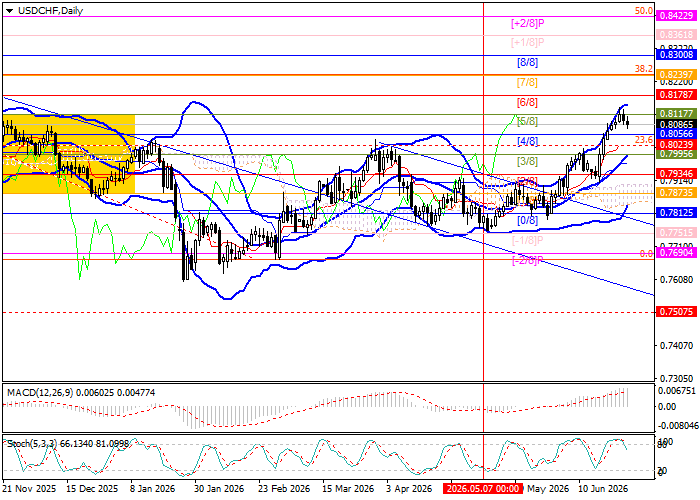Select the 0.79346 red price label
The image size is (700, 500).
(676, 174)
